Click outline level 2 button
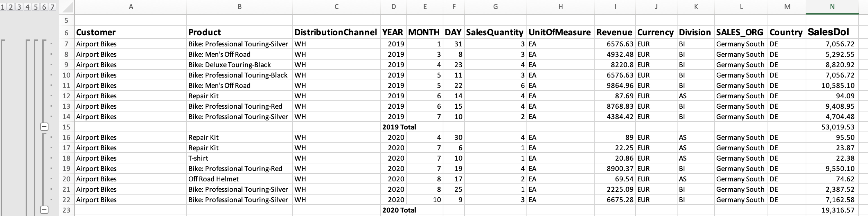The height and width of the screenshot is (216, 868). (x=11, y=7)
